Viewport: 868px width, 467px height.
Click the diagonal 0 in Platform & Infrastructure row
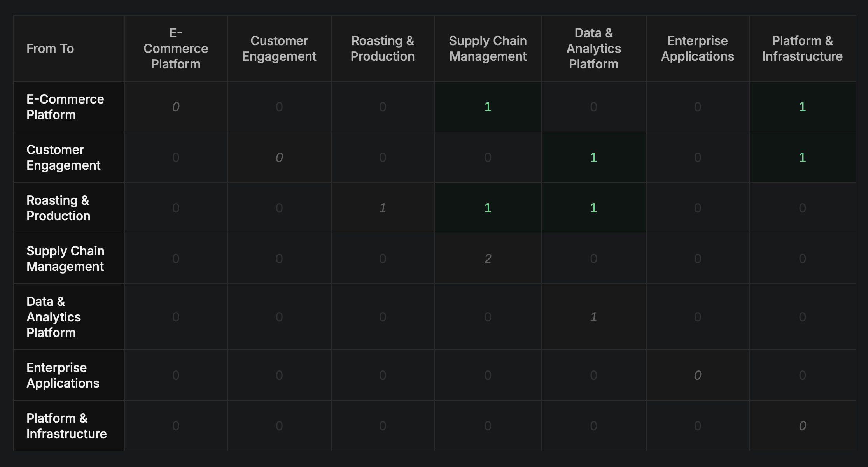click(x=802, y=426)
